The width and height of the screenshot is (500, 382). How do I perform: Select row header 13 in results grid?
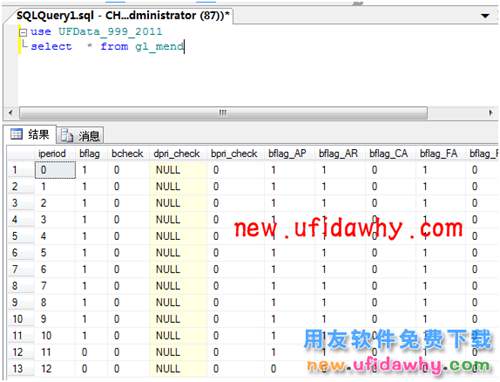pyautogui.click(x=21, y=369)
